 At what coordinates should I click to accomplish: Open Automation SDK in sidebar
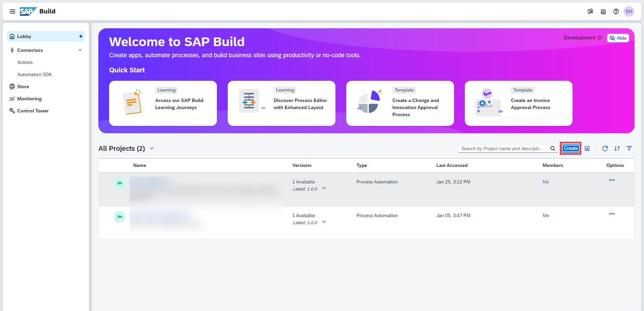coord(35,74)
